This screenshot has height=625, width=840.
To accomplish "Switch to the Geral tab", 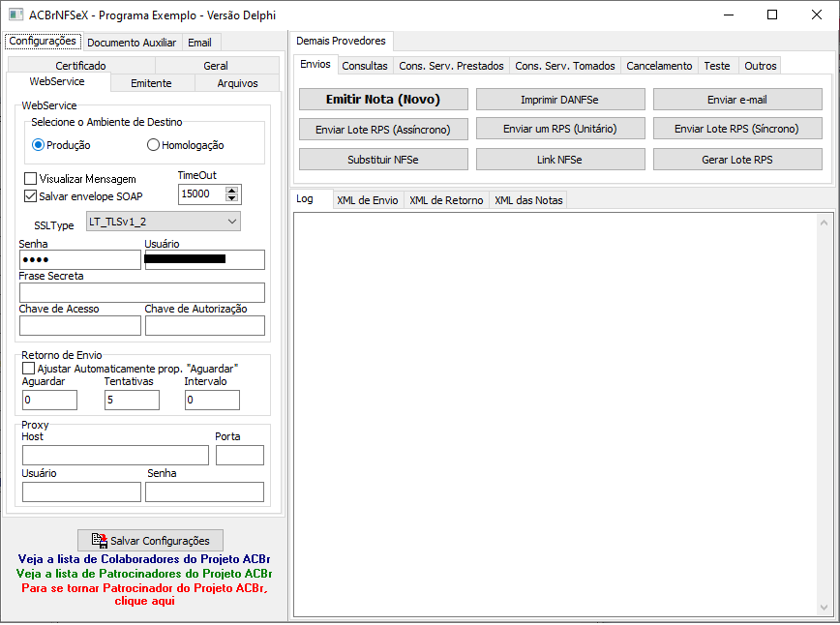I will tap(216, 66).
